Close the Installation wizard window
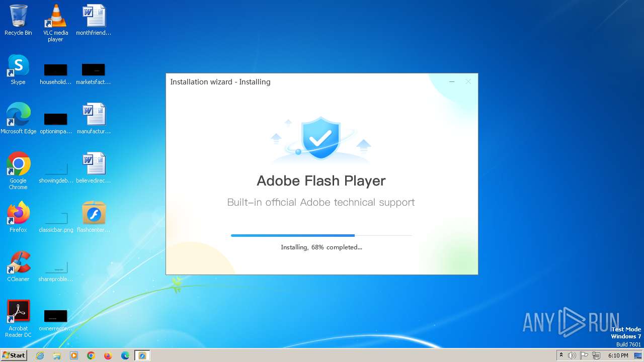This screenshot has width=644, height=362. pos(468,81)
